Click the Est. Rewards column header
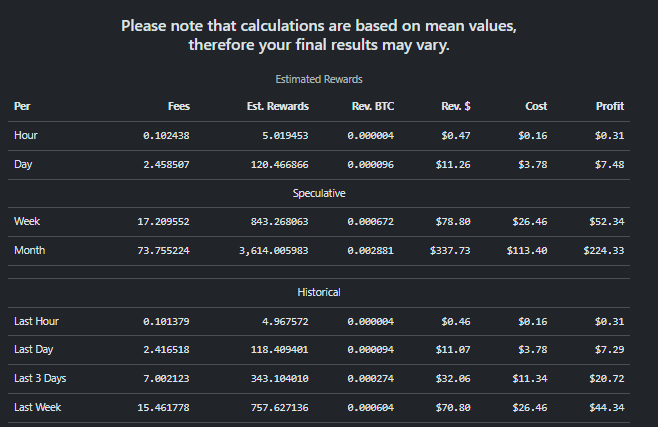The image size is (658, 427). 278,106
